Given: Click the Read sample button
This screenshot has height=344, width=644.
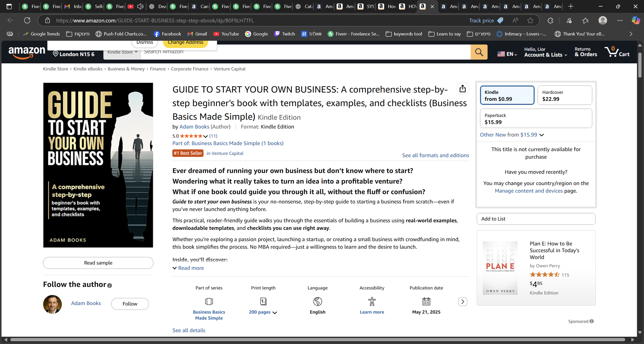Looking at the screenshot, I should 98,263.
